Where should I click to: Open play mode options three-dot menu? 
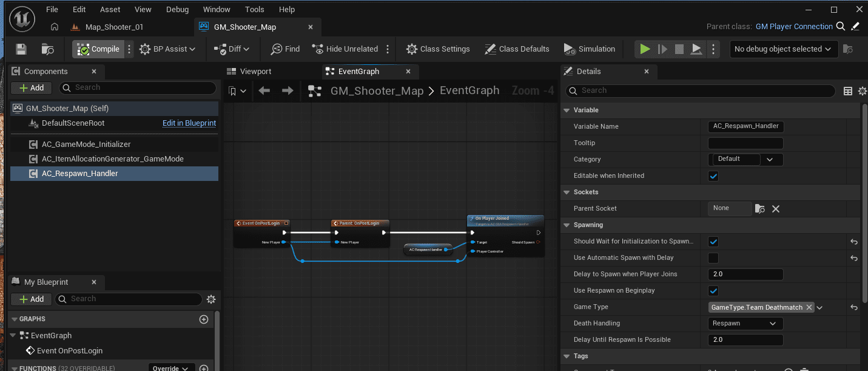(x=713, y=49)
